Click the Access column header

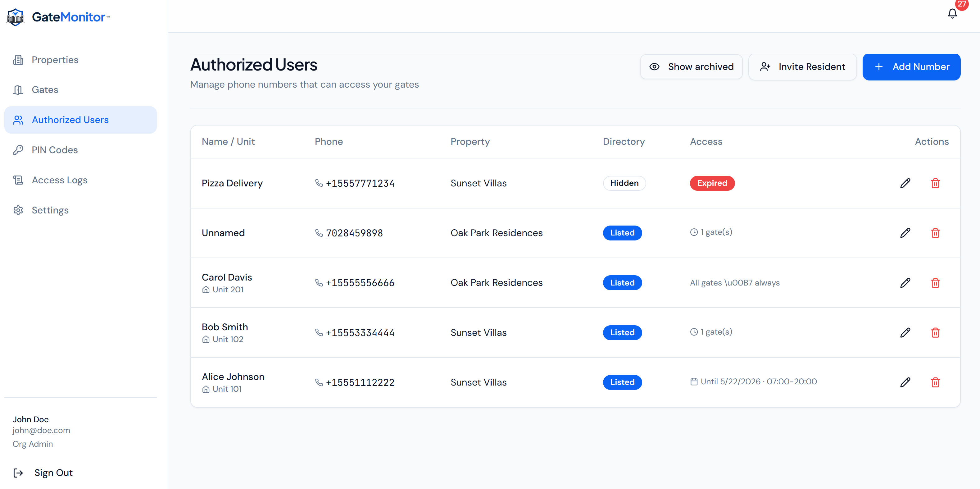coord(706,142)
